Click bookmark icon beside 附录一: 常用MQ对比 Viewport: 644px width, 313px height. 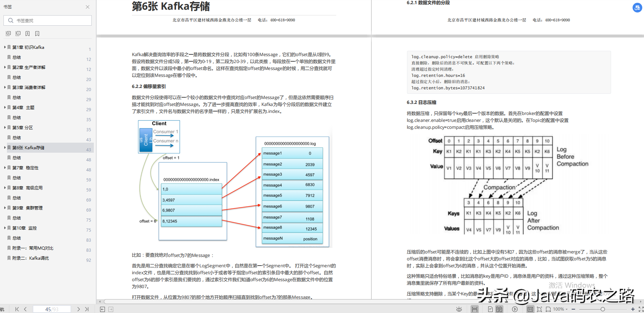(9, 248)
